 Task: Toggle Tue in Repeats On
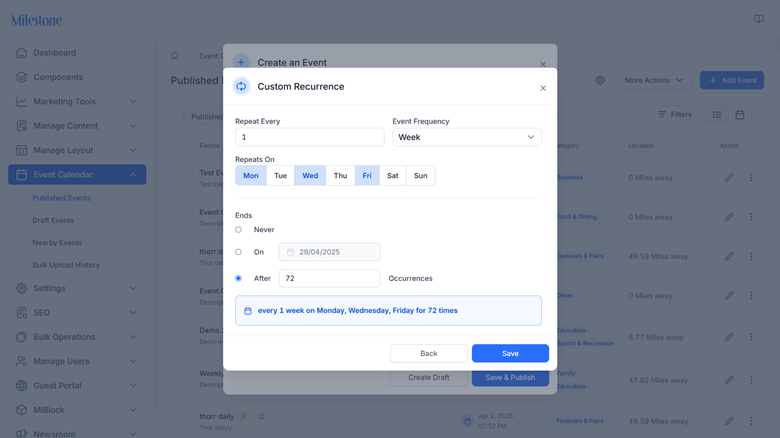point(281,175)
